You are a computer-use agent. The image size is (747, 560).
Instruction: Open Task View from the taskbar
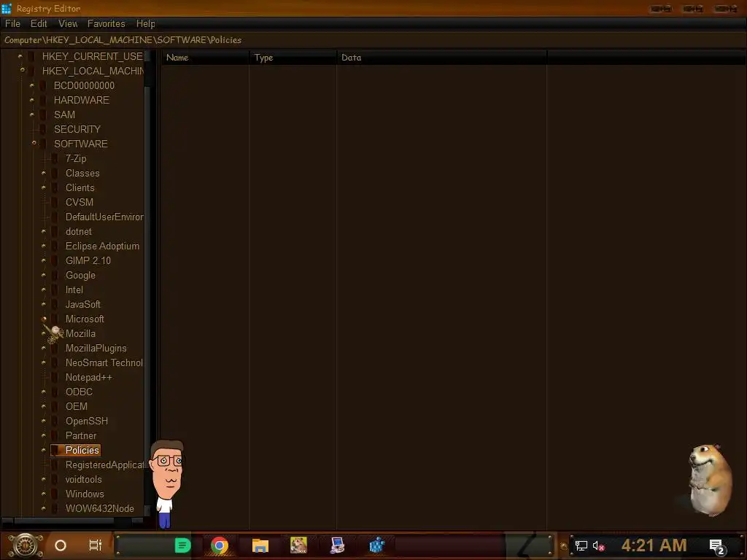point(96,545)
